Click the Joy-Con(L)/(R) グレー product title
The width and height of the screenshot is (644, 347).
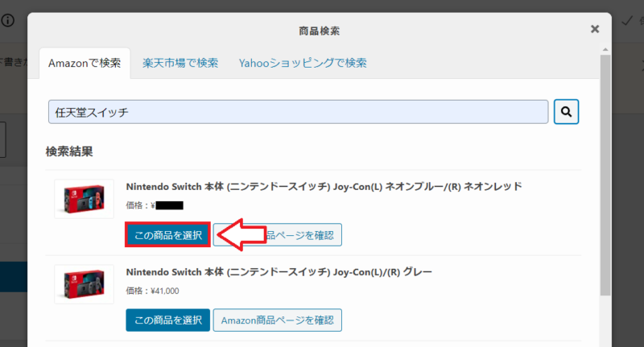coord(279,272)
